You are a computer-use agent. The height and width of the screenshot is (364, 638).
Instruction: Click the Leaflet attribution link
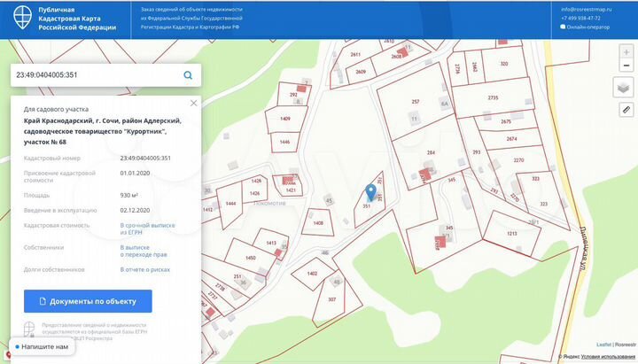[603, 345]
